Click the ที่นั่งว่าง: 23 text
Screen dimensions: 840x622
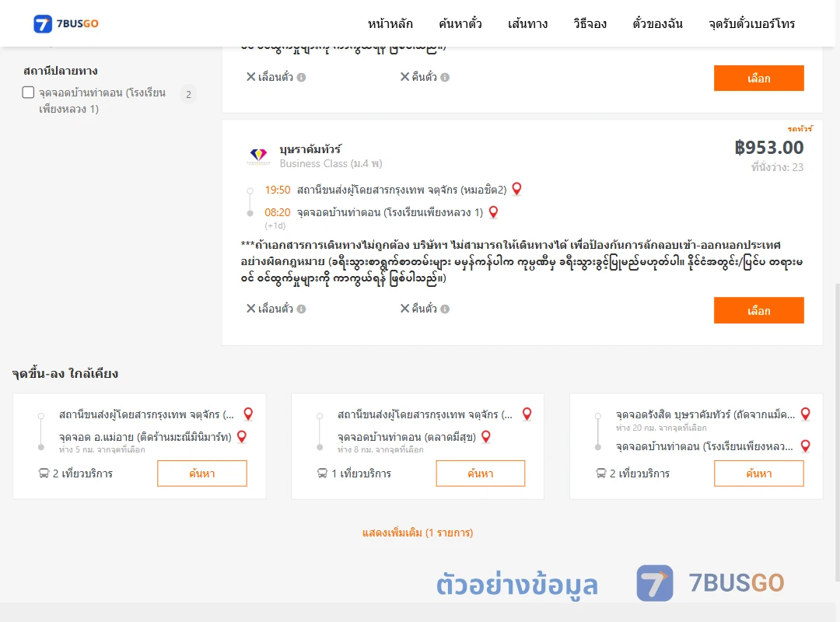click(x=777, y=167)
